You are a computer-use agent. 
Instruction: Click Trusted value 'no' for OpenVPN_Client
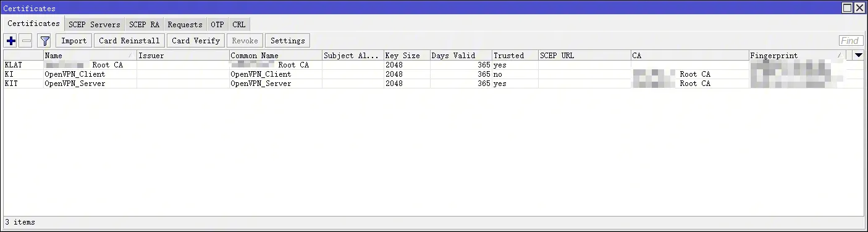tap(515, 74)
